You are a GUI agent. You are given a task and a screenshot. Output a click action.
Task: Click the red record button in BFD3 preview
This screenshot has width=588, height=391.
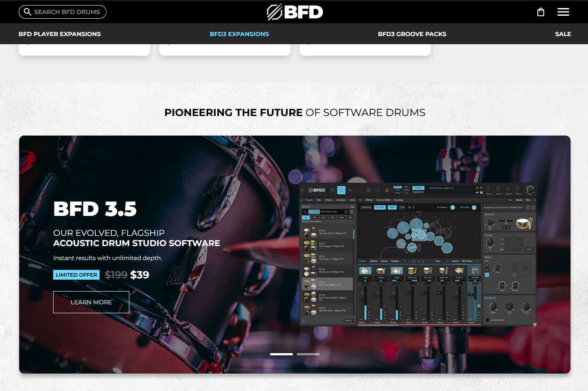tap(359, 190)
